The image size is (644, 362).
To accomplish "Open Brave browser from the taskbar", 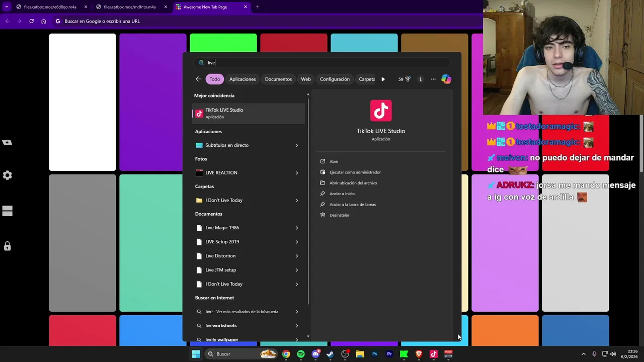I will point(419,354).
